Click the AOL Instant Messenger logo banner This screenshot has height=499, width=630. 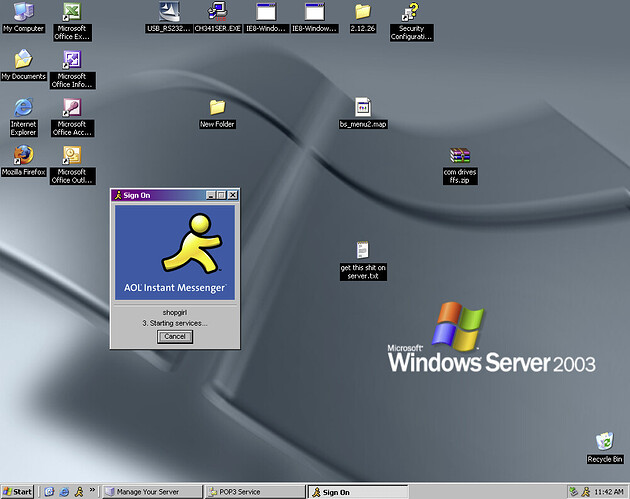pyautogui.click(x=175, y=253)
